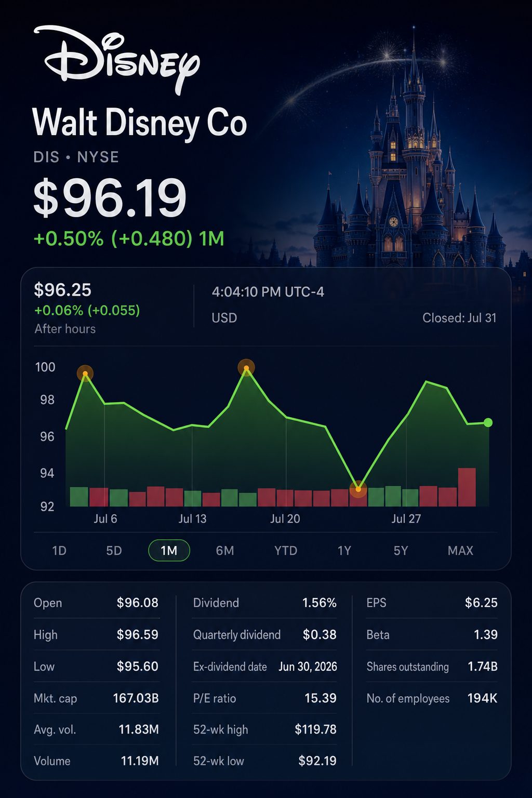
Task: Click the Shares outstanding label
Action: [x=408, y=667]
